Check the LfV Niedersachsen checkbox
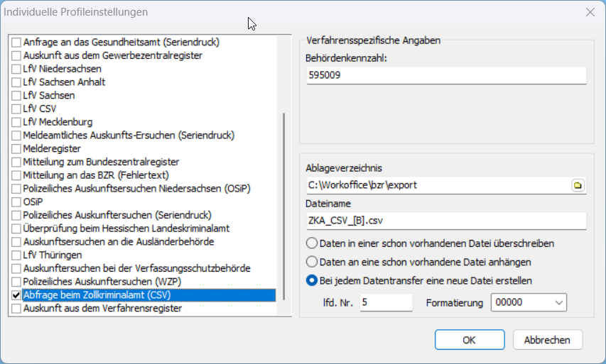Viewport: 606px width, 364px height. click(x=16, y=69)
